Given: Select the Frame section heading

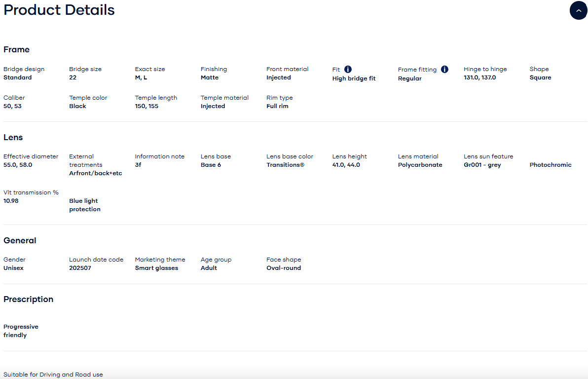Looking at the screenshot, I should point(16,49).
